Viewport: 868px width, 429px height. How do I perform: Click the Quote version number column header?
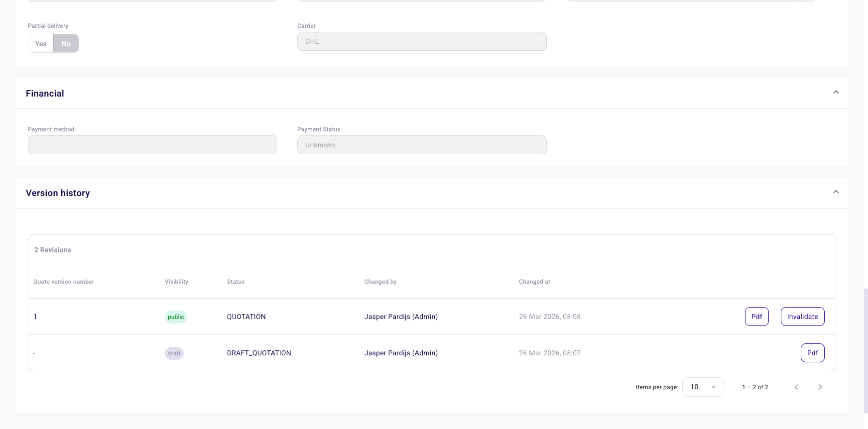tap(64, 282)
